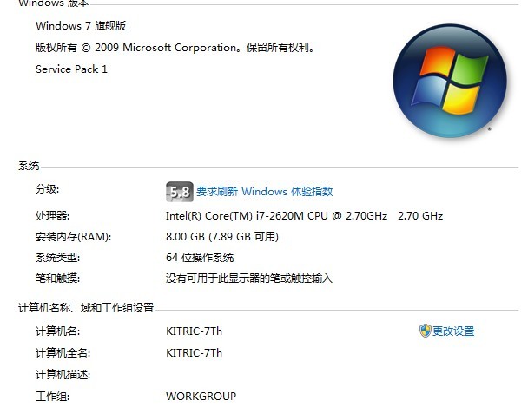528x420 pixels.
Task: Click the 笔和触摸 pen and touch value
Action: [249, 279]
